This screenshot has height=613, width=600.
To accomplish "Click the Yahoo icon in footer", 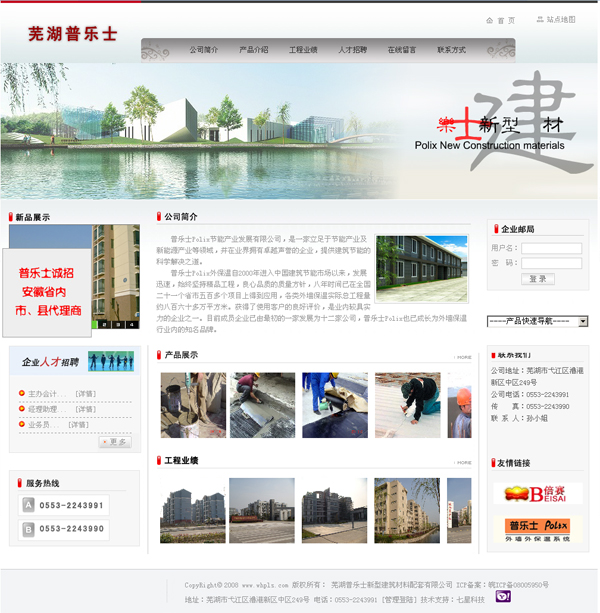I will (502, 597).
